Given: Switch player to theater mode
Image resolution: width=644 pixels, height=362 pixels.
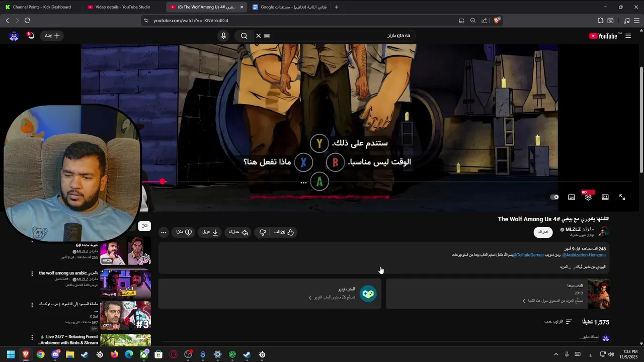Looking at the screenshot, I should [605, 197].
